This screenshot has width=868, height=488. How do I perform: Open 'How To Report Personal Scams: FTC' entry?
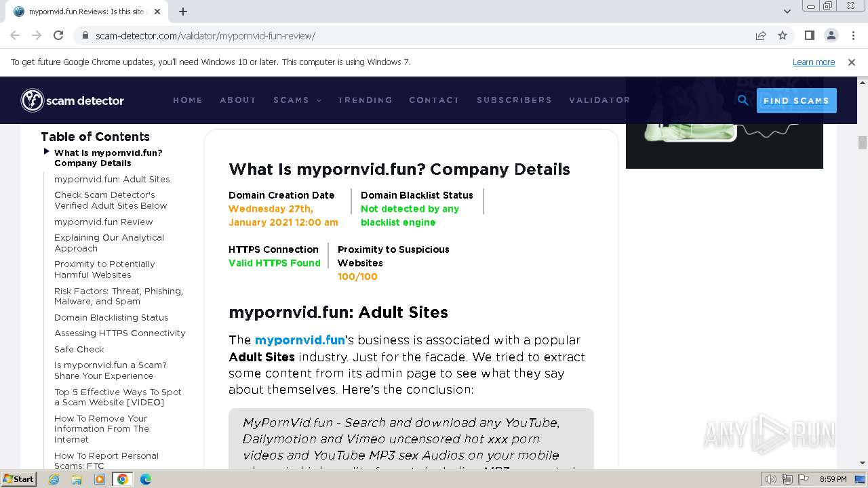pyautogui.click(x=106, y=460)
